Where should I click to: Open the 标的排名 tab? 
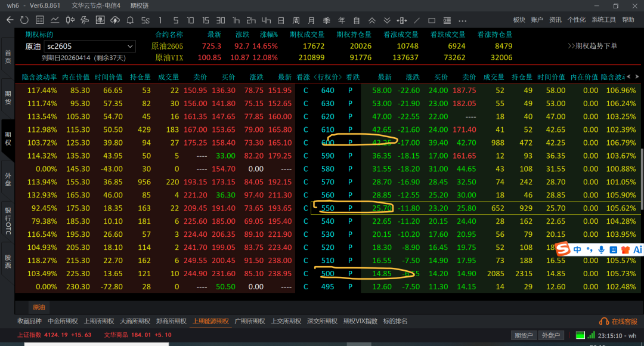[395, 321]
